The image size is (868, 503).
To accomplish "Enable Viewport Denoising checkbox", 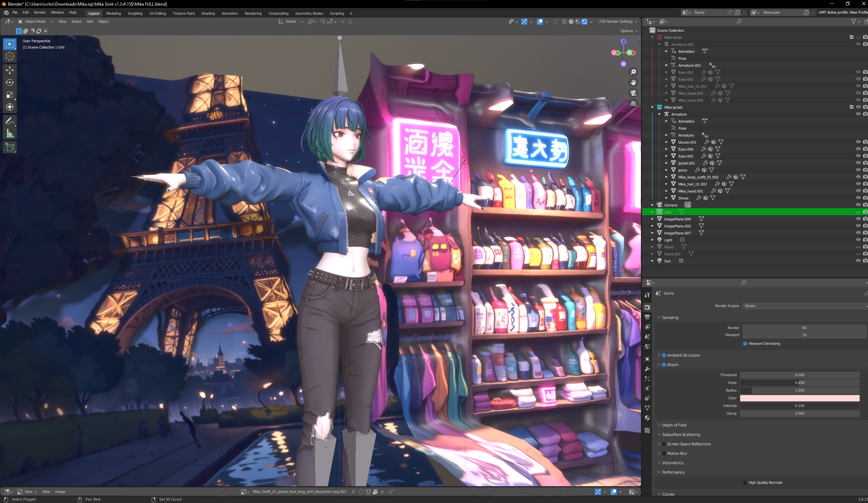I will click(745, 344).
